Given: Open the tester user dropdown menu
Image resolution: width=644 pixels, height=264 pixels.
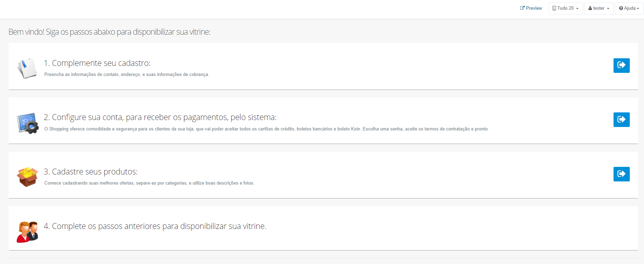Looking at the screenshot, I should coord(599,8).
